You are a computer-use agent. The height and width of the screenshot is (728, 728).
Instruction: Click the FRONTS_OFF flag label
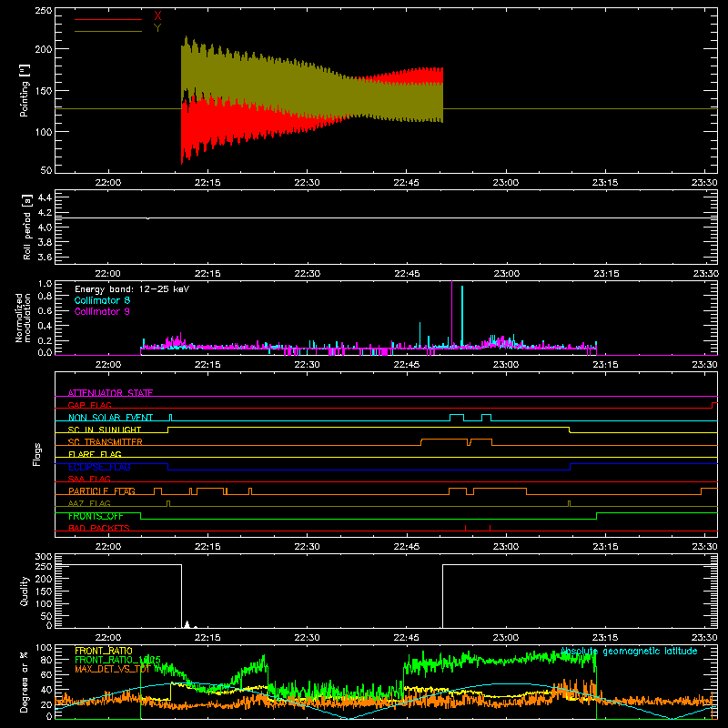96,516
